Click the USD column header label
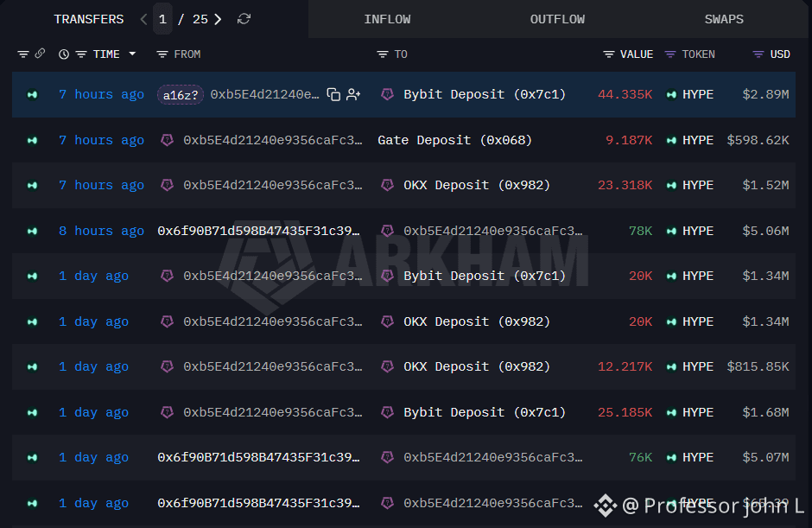This screenshot has width=812, height=528. pyautogui.click(x=780, y=54)
